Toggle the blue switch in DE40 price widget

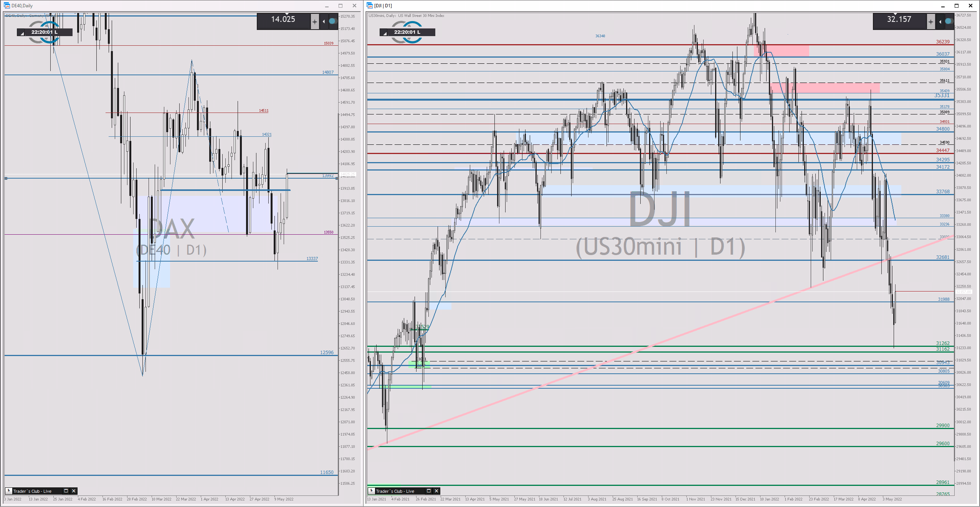pyautogui.click(x=332, y=22)
